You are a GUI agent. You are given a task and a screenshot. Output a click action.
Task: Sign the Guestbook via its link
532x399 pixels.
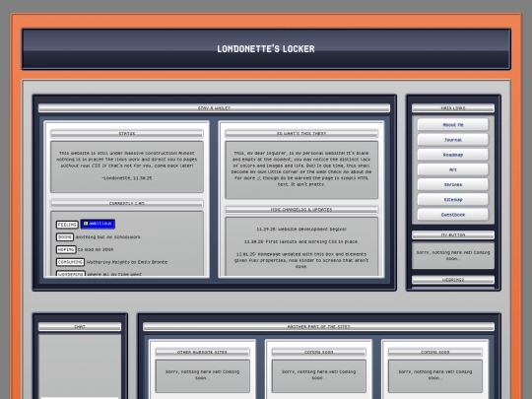pyautogui.click(x=453, y=214)
